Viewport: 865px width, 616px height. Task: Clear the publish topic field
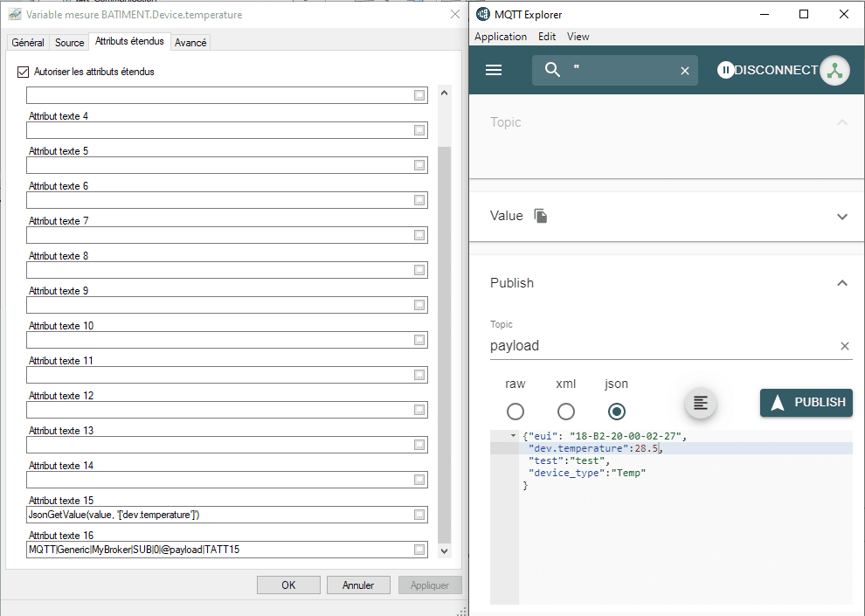[845, 346]
